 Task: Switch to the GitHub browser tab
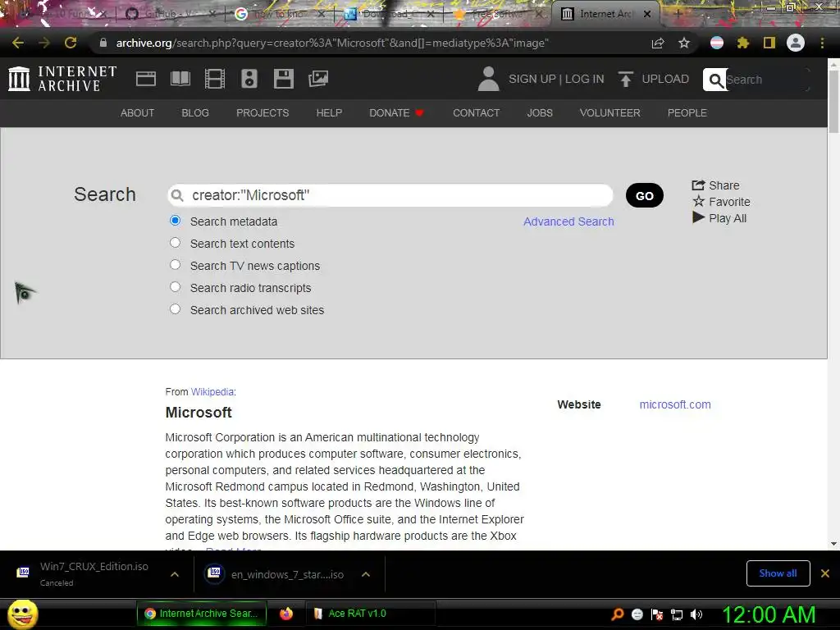(169, 14)
